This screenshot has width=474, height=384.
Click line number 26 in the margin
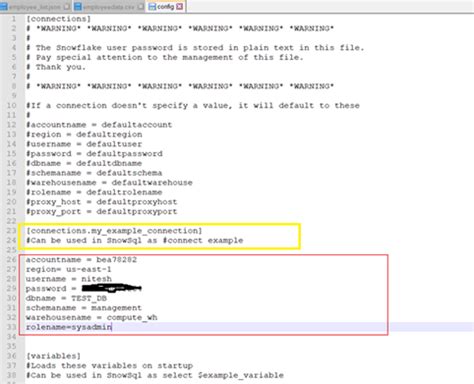(12, 260)
